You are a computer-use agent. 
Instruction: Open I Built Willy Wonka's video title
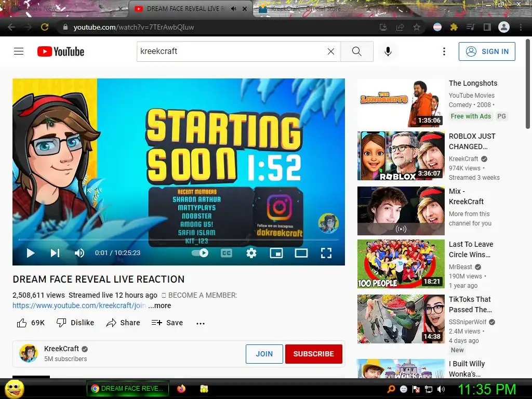[x=467, y=369]
